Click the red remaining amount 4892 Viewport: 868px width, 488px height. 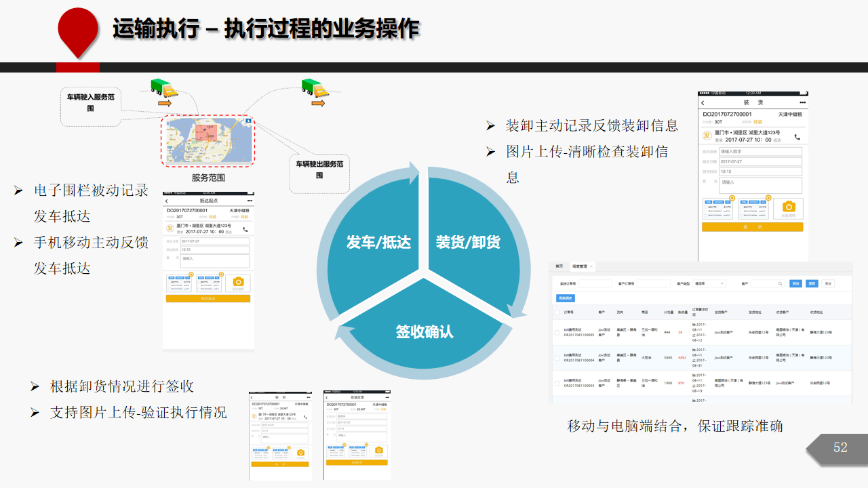pyautogui.click(x=682, y=357)
